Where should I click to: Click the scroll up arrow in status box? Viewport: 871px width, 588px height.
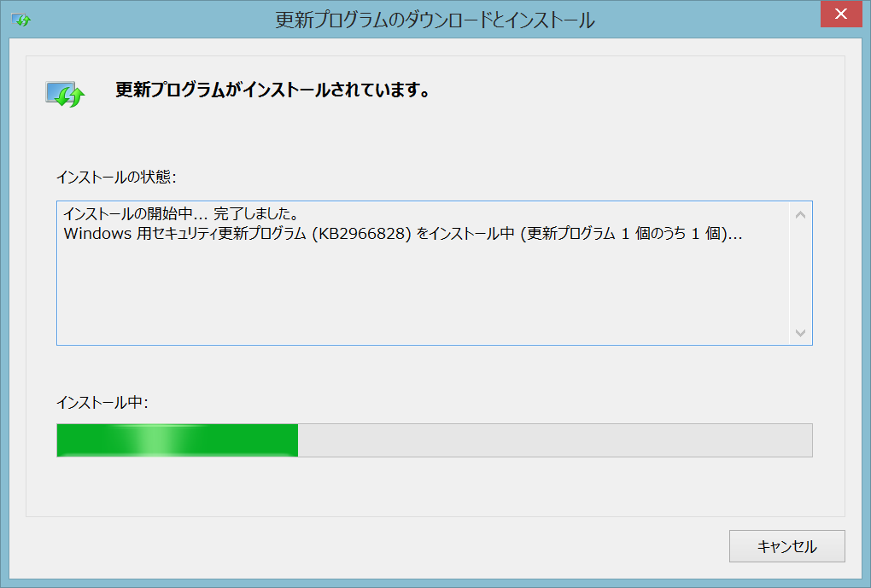(x=800, y=214)
